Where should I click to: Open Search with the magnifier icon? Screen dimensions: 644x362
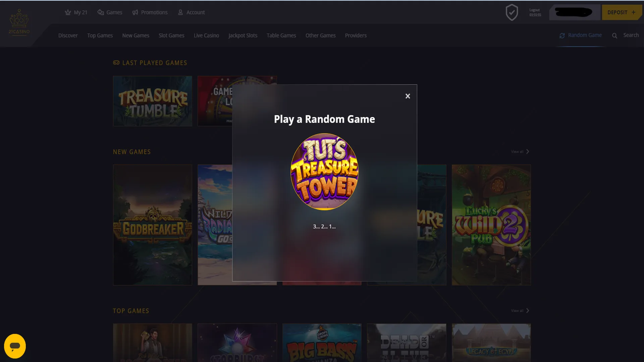pos(615,35)
